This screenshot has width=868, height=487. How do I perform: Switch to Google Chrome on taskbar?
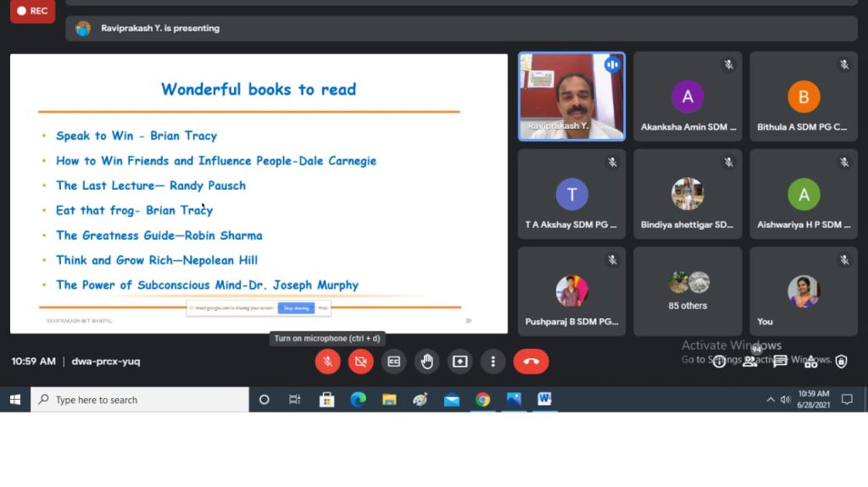point(482,400)
